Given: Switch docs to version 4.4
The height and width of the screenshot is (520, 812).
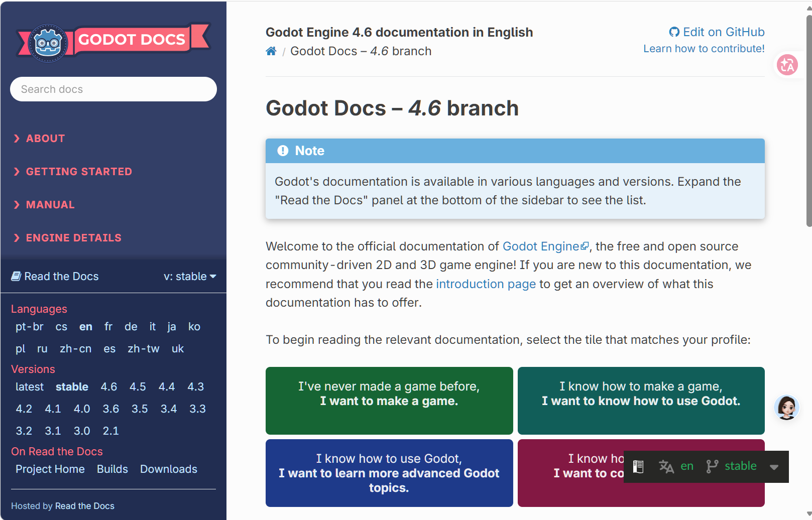Looking at the screenshot, I should (x=167, y=387).
